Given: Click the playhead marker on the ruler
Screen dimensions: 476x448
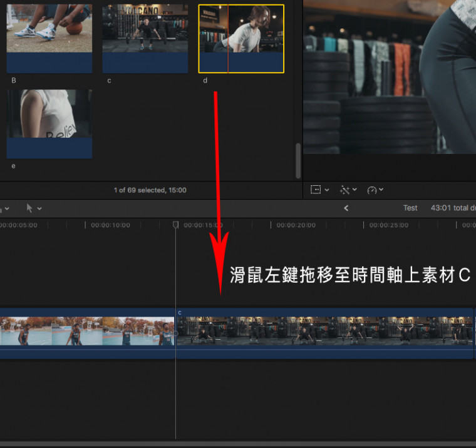Looking at the screenshot, I should pos(175,225).
